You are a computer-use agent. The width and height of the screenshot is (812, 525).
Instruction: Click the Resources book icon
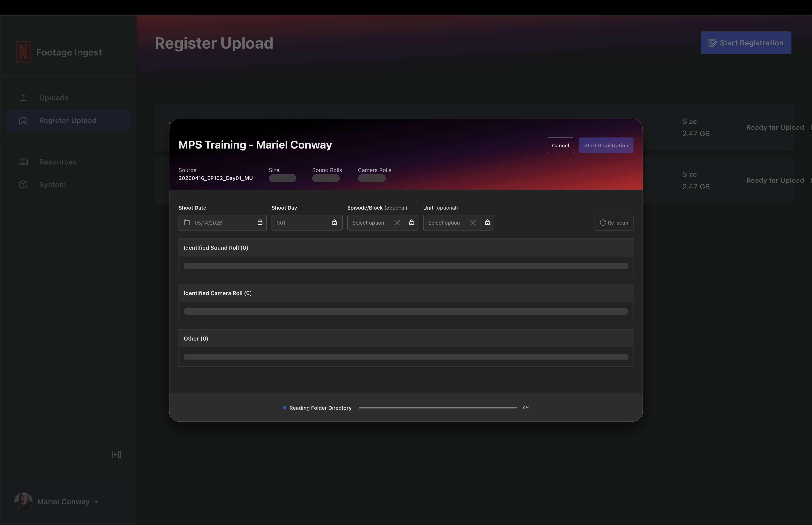point(23,162)
